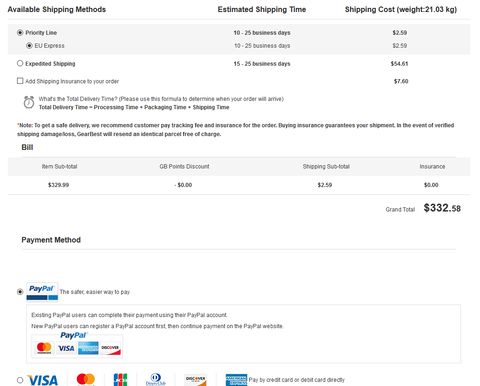Select credit card payment radio button

(x=20, y=380)
